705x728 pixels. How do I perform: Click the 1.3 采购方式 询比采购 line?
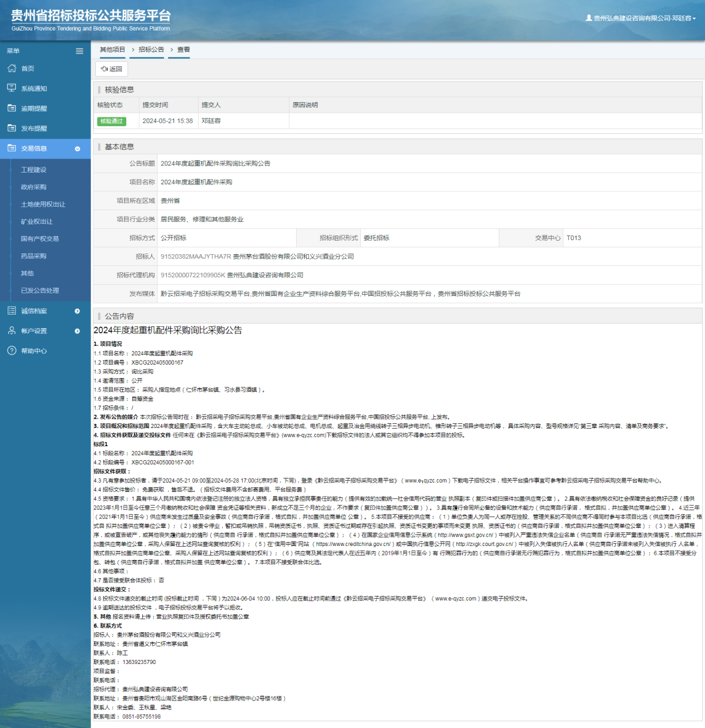coord(123,372)
